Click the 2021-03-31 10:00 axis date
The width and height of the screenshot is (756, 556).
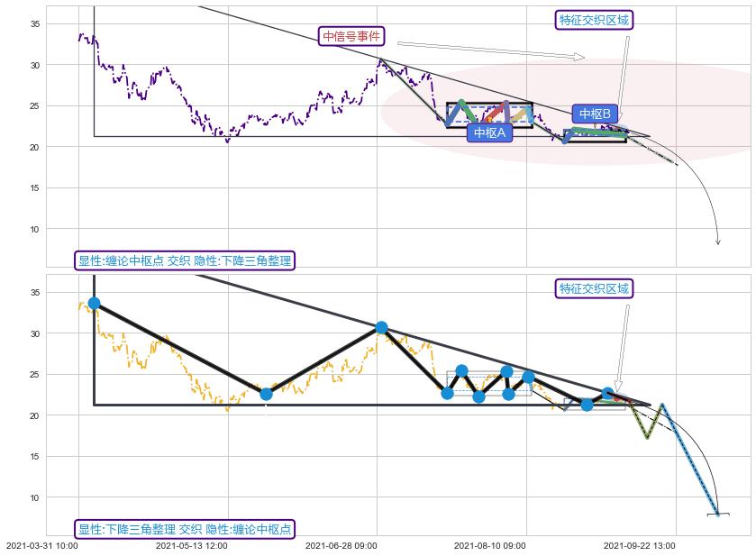pos(41,545)
